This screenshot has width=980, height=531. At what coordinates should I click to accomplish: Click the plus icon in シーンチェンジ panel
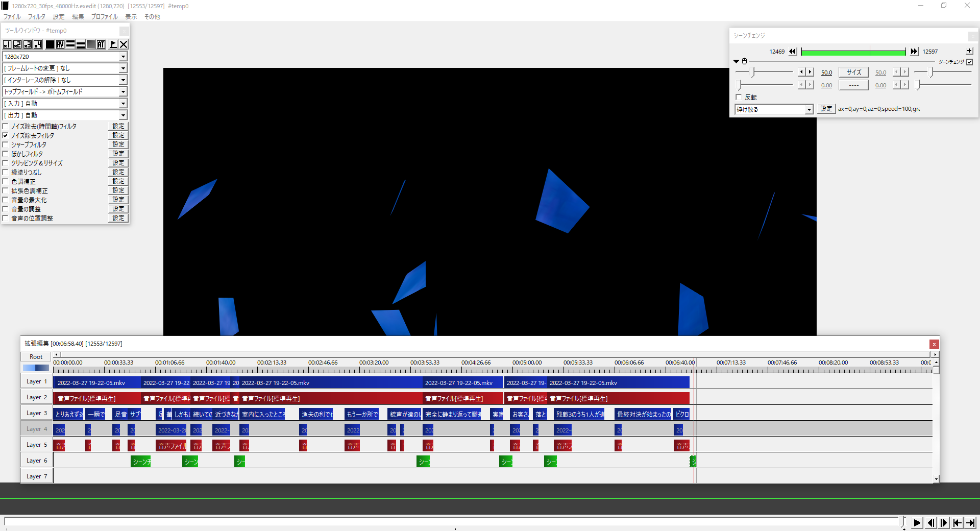tap(969, 51)
